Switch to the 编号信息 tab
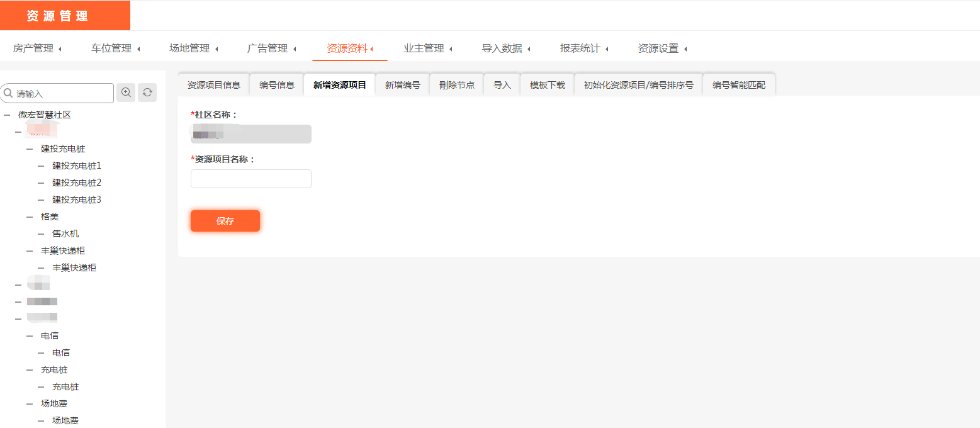This screenshot has height=428, width=980. coord(277,85)
